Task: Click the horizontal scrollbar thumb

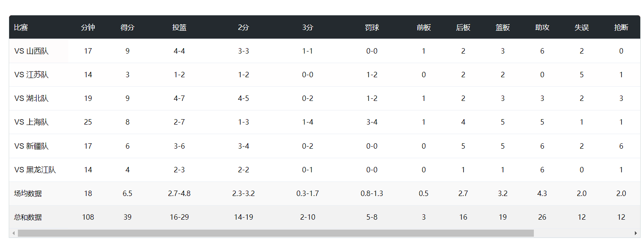Action: (275, 233)
